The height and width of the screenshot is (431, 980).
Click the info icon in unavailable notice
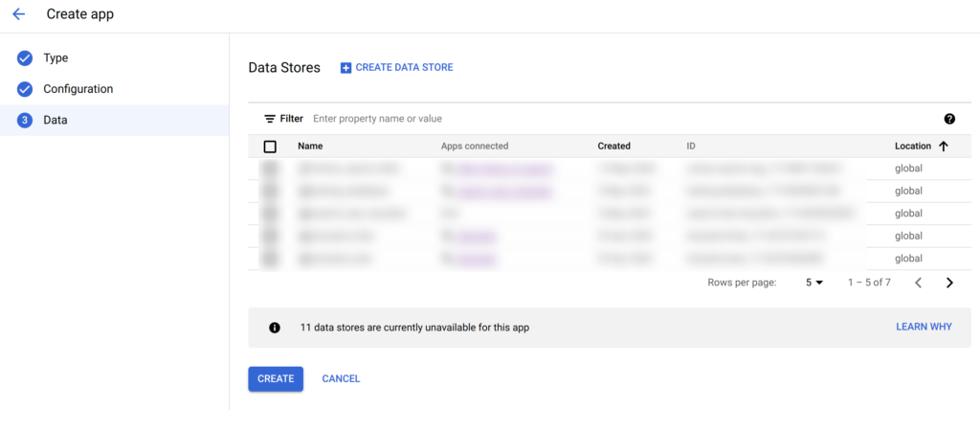pos(275,328)
